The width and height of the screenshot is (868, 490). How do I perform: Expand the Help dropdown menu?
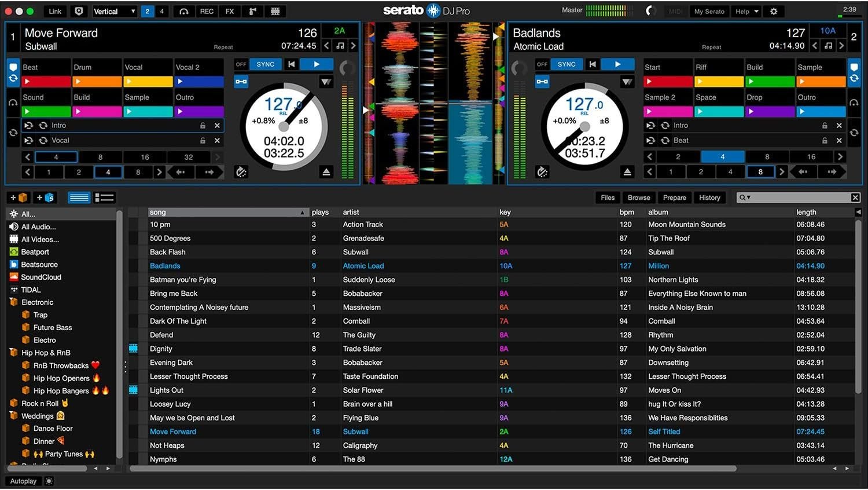point(746,11)
